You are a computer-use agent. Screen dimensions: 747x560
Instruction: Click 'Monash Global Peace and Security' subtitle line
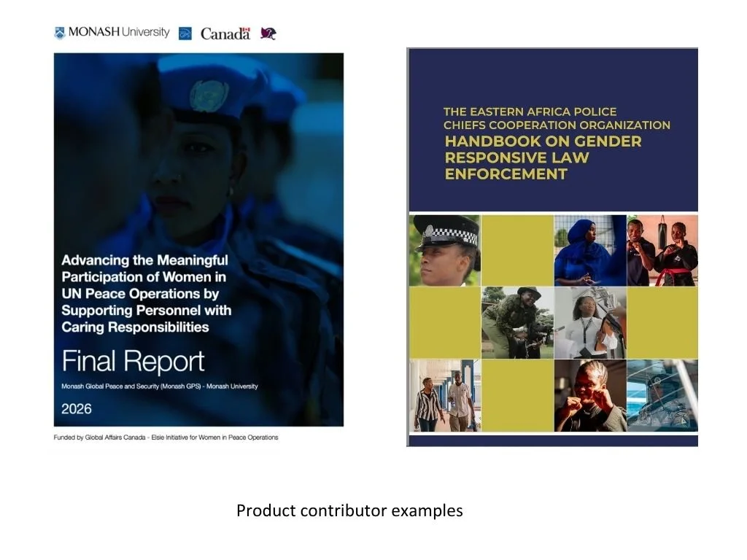(x=160, y=386)
